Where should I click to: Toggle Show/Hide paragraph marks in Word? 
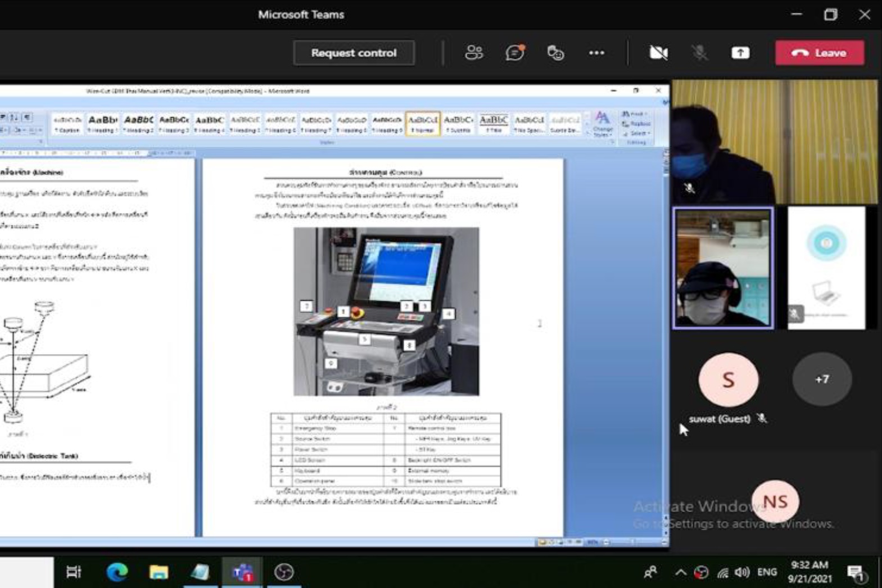click(x=26, y=117)
